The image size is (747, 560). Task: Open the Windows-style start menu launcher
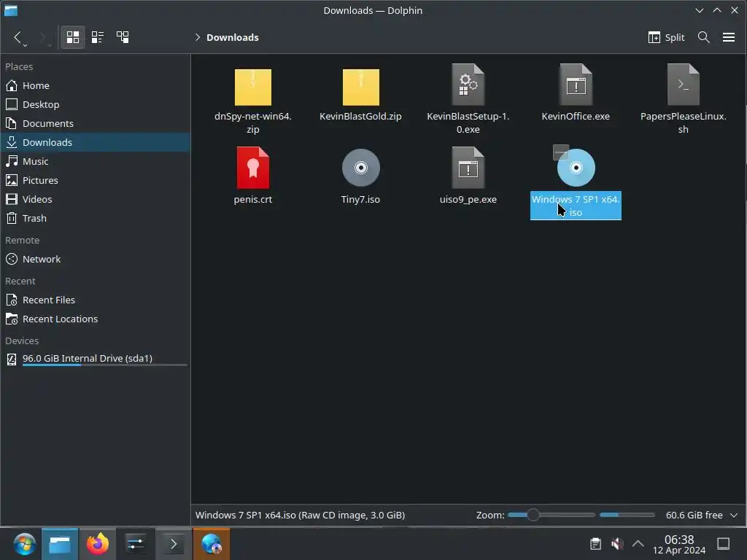pyautogui.click(x=24, y=544)
